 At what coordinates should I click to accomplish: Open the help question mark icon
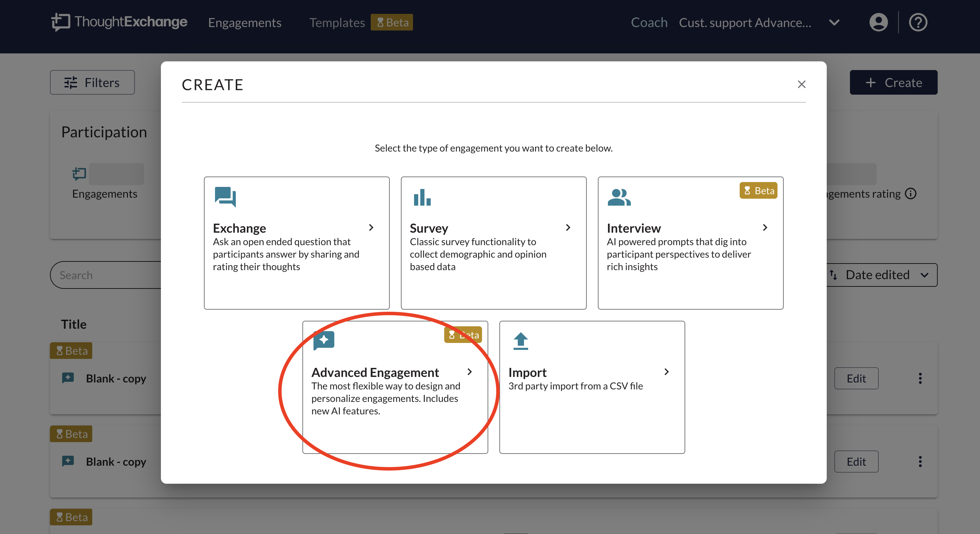[x=918, y=23]
